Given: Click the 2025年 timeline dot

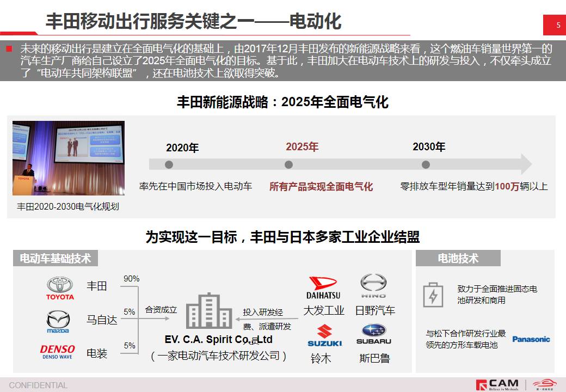Looking at the screenshot, I should 288,164.
